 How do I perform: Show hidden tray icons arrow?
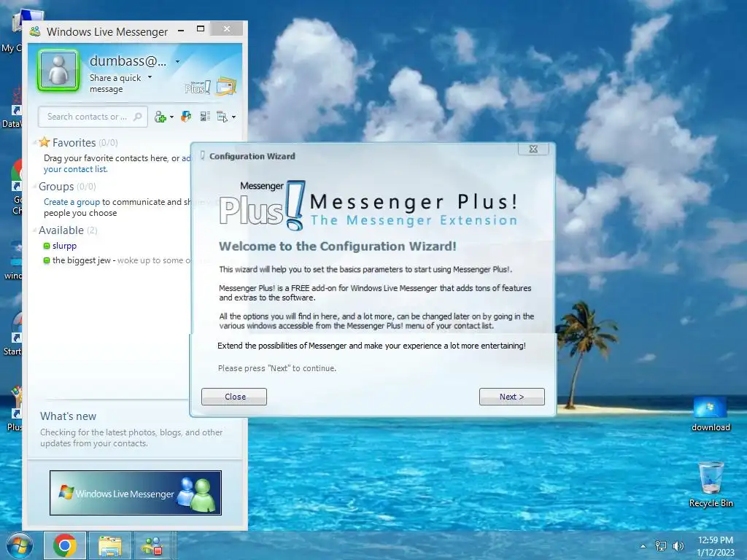tap(643, 546)
